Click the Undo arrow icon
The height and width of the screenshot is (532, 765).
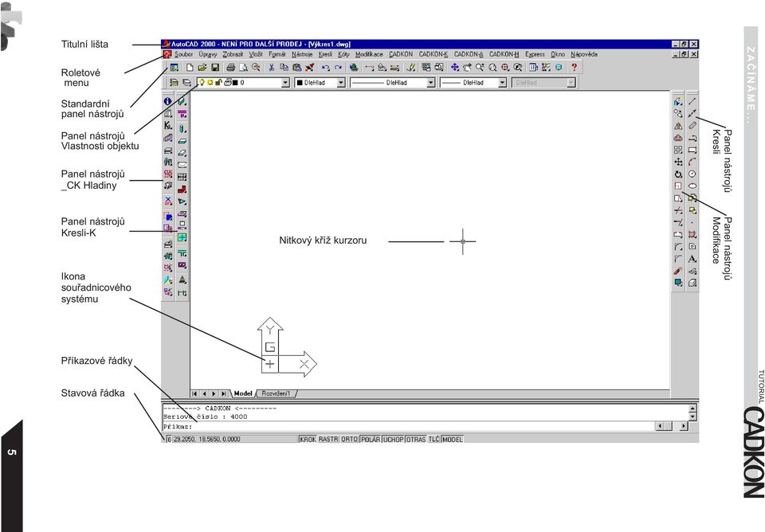coord(325,68)
